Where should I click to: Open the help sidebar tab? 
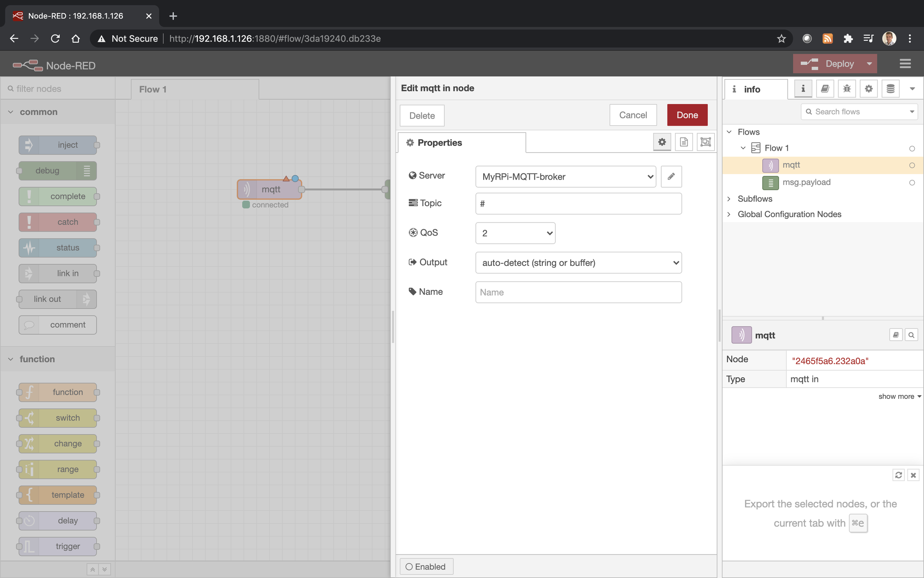click(x=825, y=88)
